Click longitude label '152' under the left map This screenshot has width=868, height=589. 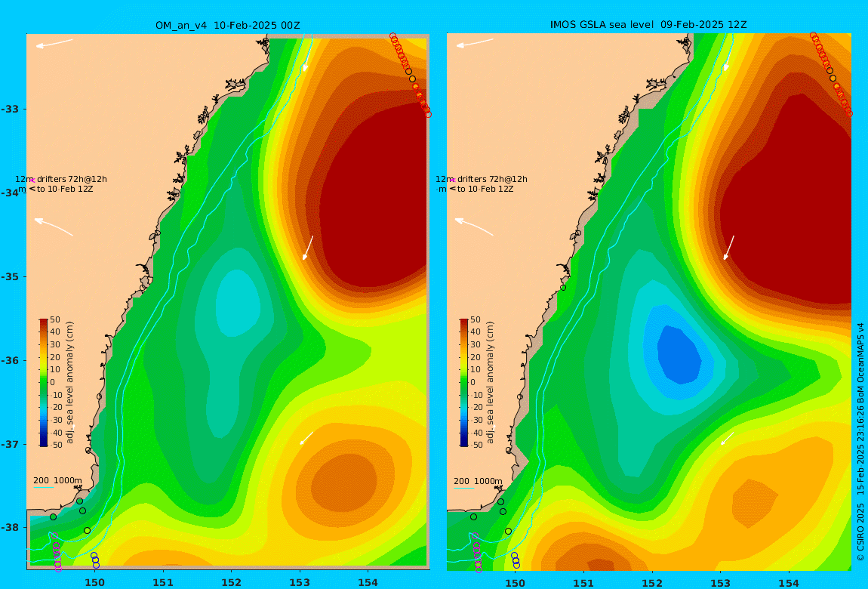(232, 582)
